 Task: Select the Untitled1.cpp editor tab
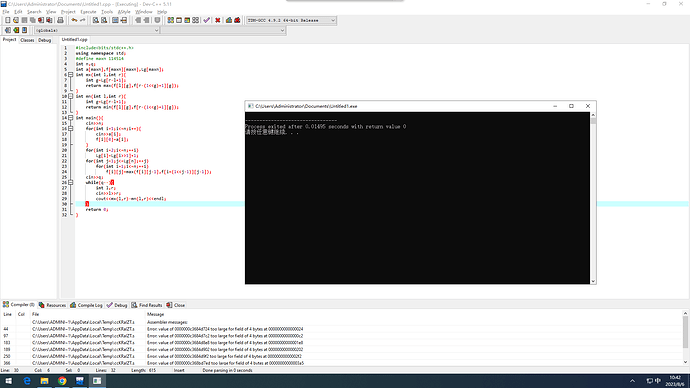click(74, 40)
